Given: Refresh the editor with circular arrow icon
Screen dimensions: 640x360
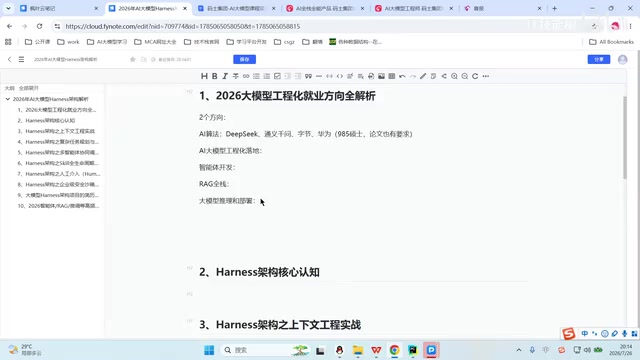Looking at the screenshot, I should pos(475,76).
